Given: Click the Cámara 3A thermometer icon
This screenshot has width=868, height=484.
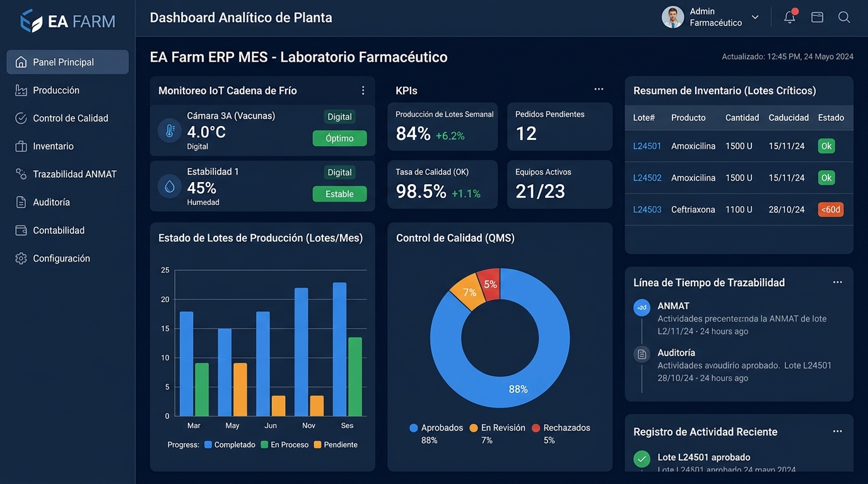Looking at the screenshot, I should pyautogui.click(x=170, y=130).
